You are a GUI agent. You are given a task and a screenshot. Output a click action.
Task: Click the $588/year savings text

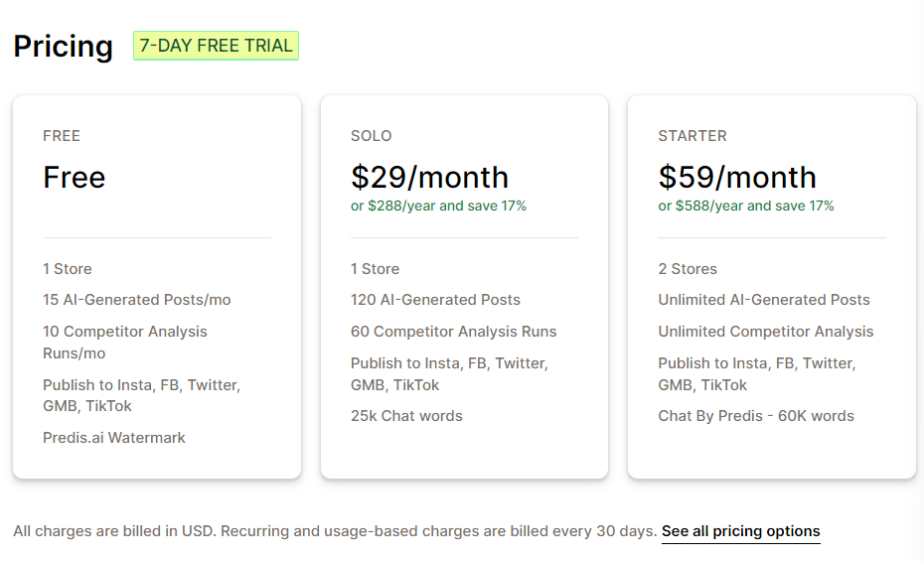coord(746,207)
